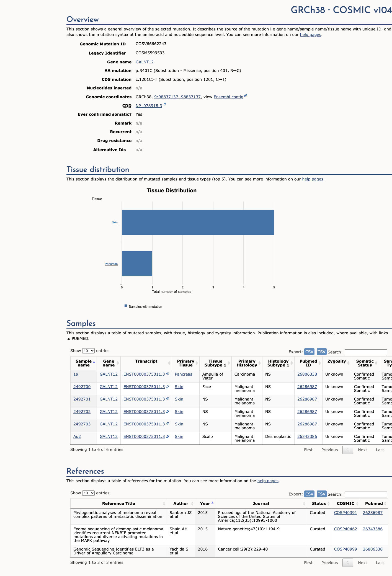Click the sort arrows on Tissue Subtype 1 column
This screenshot has height=576, width=392.
229,363
